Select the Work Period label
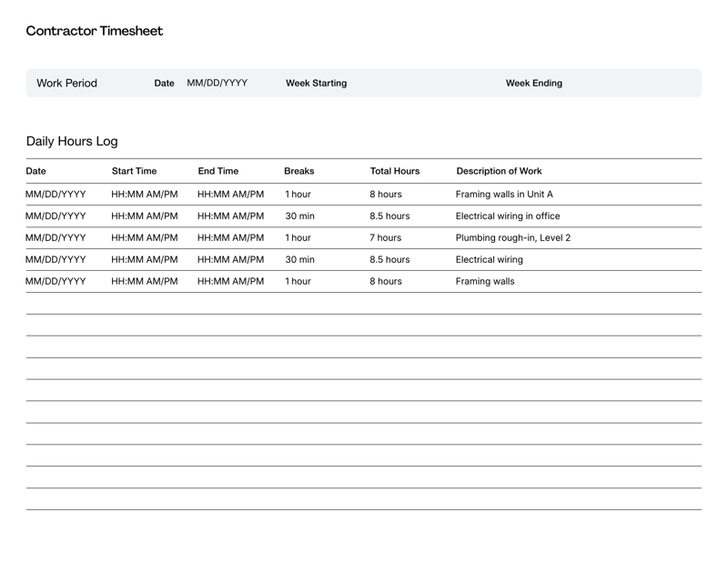728x562 pixels. point(67,83)
